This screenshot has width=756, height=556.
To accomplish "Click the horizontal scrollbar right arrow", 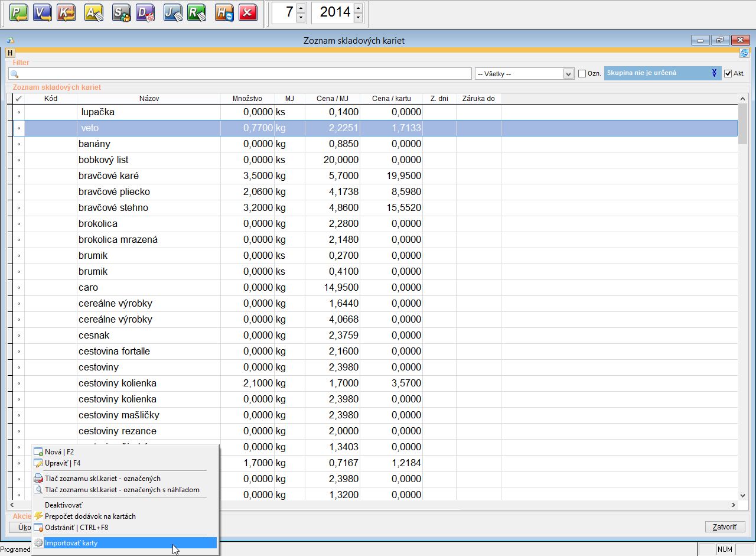I will 734,505.
